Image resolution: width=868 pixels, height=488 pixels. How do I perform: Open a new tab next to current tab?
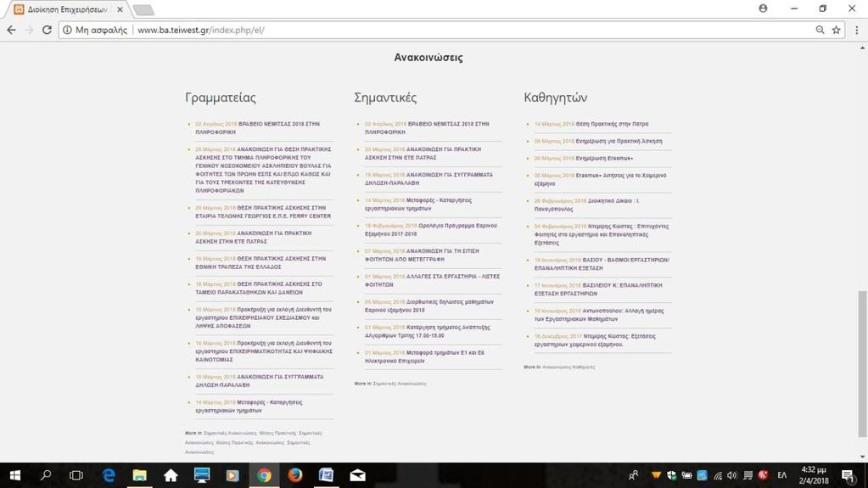(x=143, y=10)
